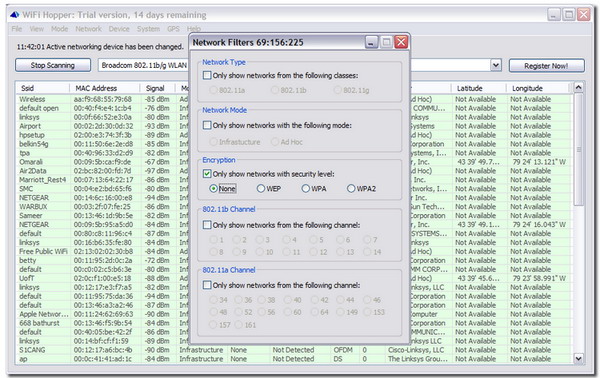Click MAC address 00:09:5b:ca:f9:de
600x378 pixels.
pos(102,162)
